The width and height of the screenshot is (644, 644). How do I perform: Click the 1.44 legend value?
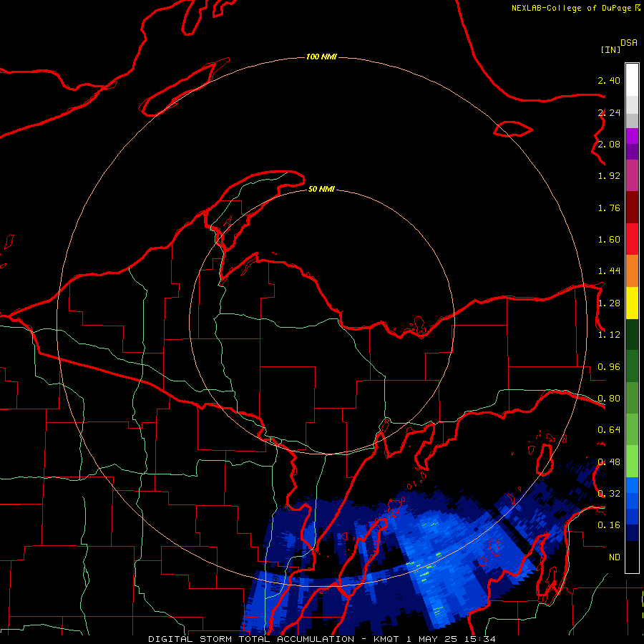(x=609, y=271)
